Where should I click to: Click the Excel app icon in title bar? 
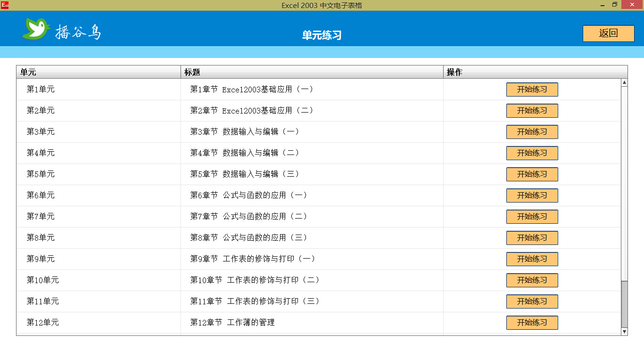click(x=4, y=5)
